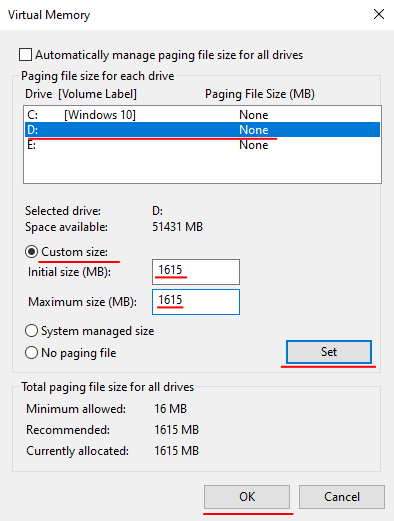Click the Currently allocated 1615 MB value
Viewport: 394px width, 521px height.
point(176,451)
